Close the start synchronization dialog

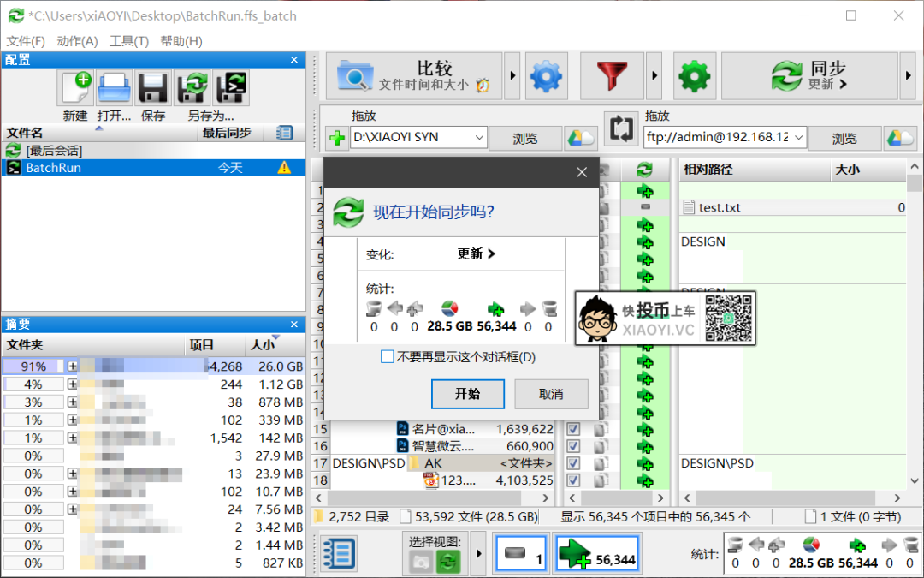582,171
